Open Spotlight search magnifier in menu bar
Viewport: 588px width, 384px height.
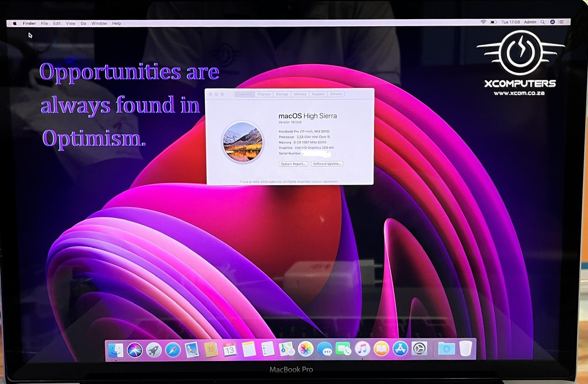[543, 22]
